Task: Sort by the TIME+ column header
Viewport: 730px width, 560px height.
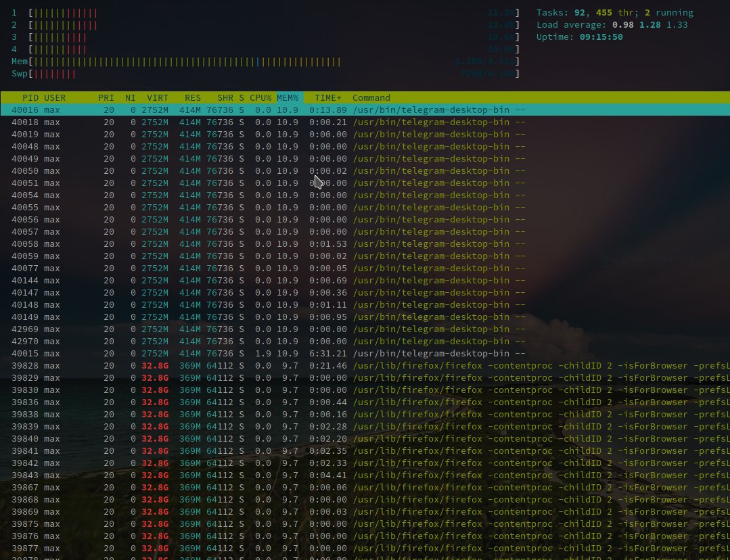Action: pyautogui.click(x=327, y=98)
